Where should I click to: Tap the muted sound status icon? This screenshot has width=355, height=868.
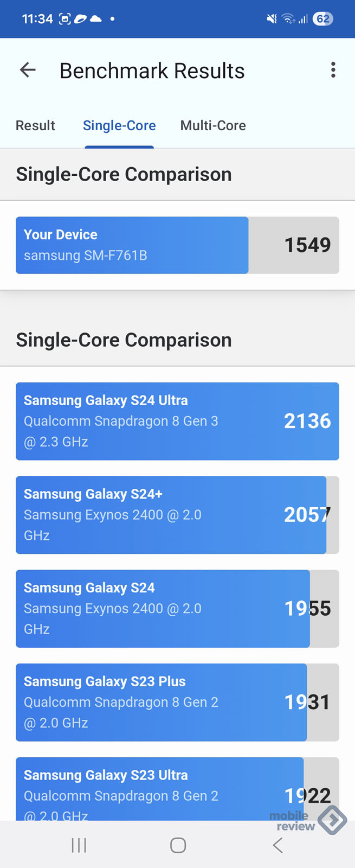pos(272,19)
